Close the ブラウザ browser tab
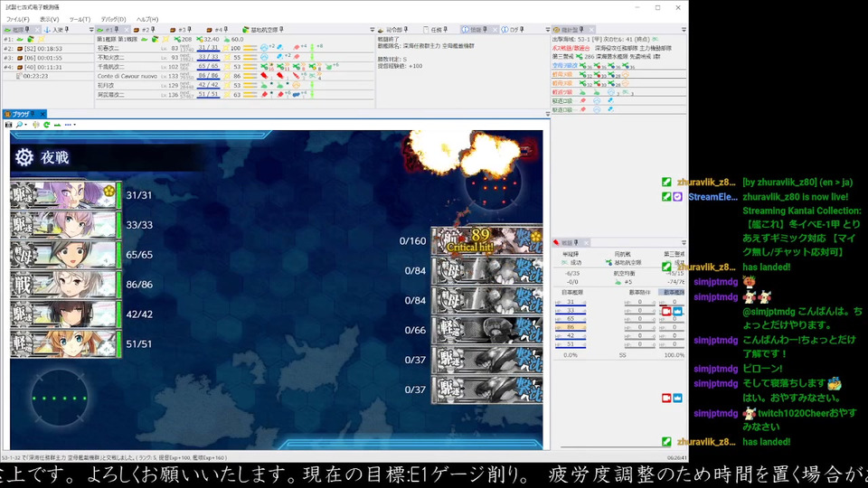868x488 pixels. coord(42,114)
